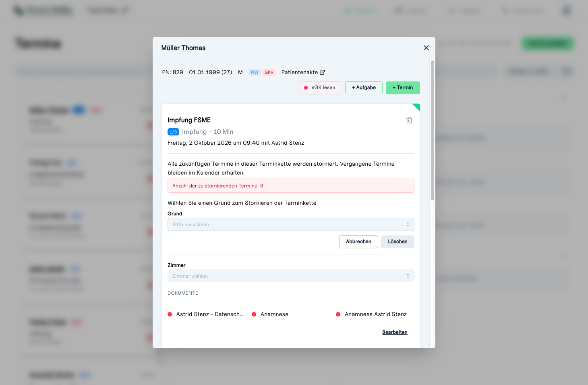The height and width of the screenshot is (385, 588).
Task: Confirm with the Löschen button
Action: (x=398, y=242)
